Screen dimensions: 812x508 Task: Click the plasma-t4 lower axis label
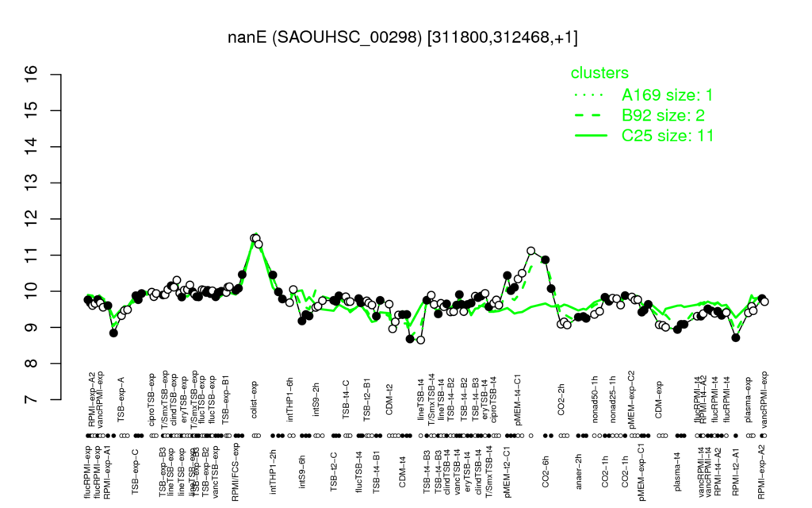(x=676, y=471)
